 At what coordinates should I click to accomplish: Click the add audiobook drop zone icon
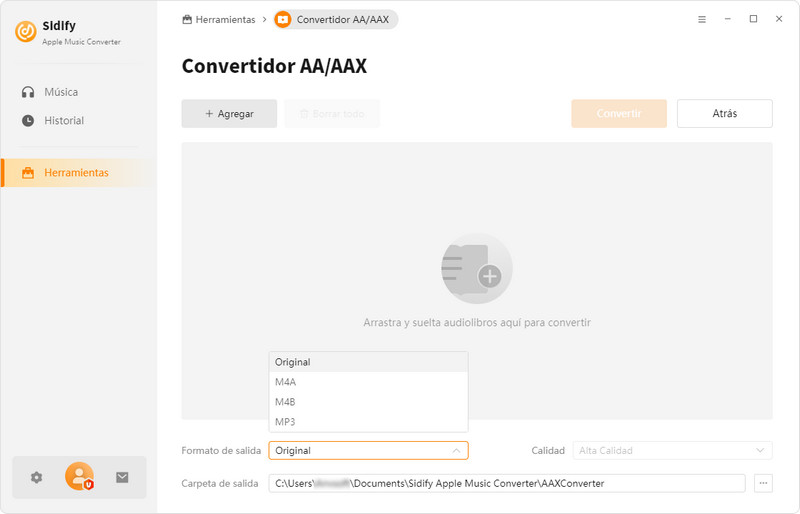(x=477, y=268)
